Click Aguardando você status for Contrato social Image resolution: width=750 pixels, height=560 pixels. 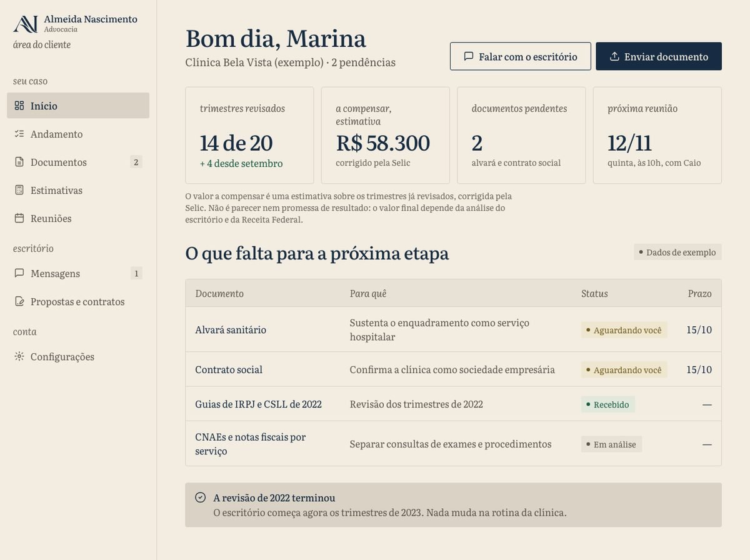click(624, 369)
